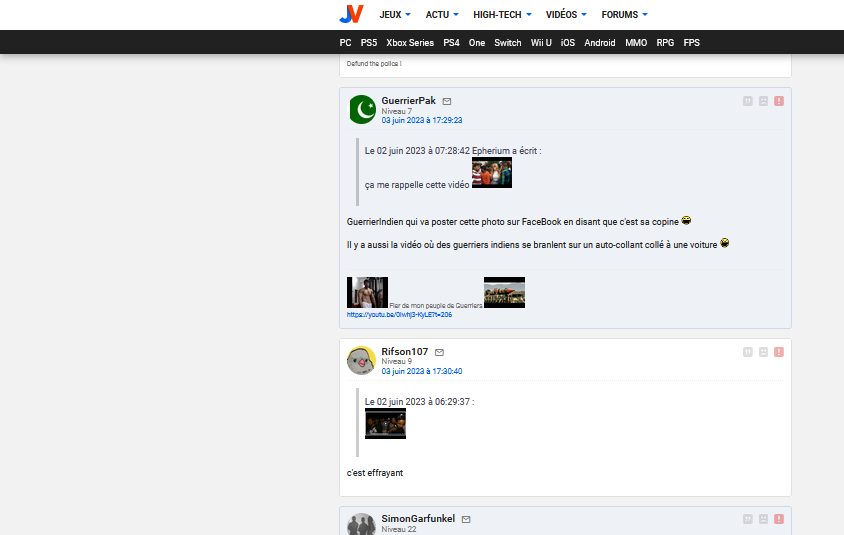Image resolution: width=844 pixels, height=535 pixels.
Task: Quote SimonGarfunkel's message
Action: tap(748, 519)
